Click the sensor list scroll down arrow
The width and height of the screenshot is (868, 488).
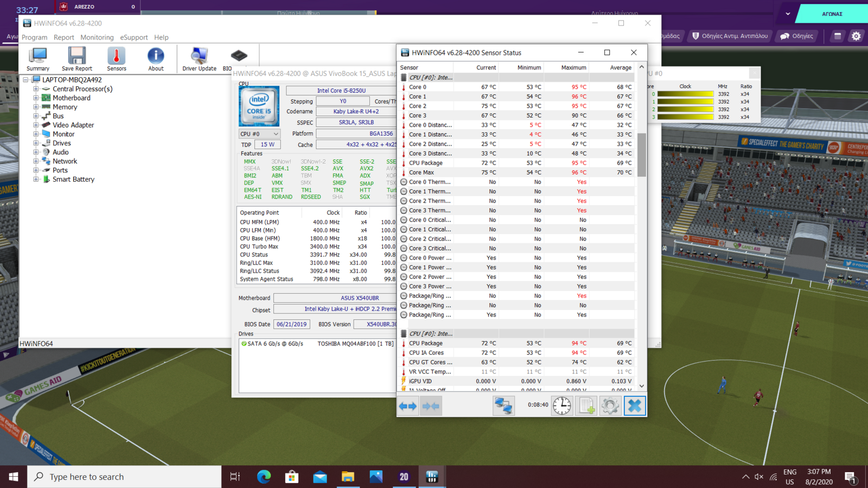(642, 386)
